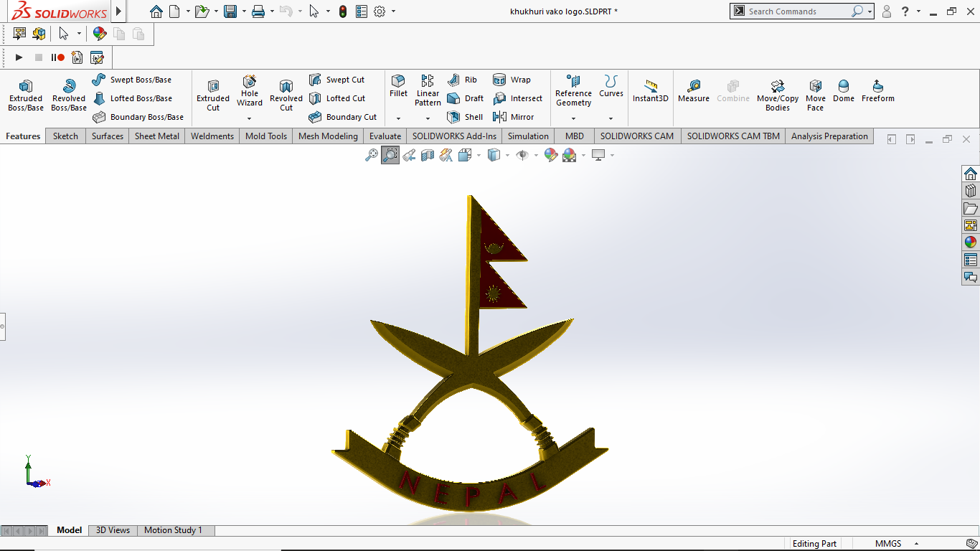Expand the Curves dropdown arrow

click(611, 118)
